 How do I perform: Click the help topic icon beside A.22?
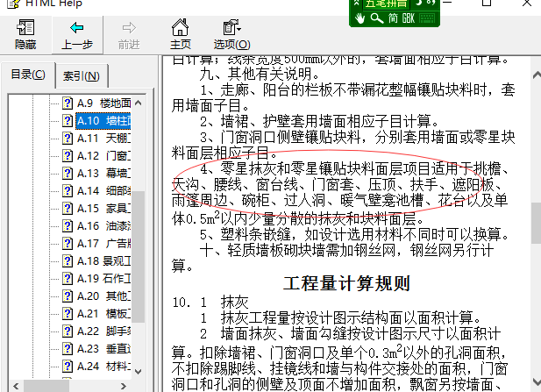(68, 331)
